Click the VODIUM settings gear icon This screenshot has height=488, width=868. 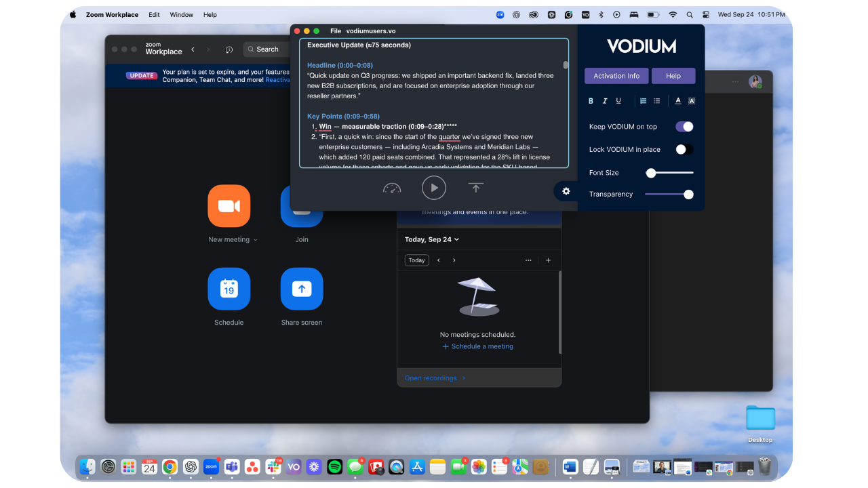click(566, 191)
